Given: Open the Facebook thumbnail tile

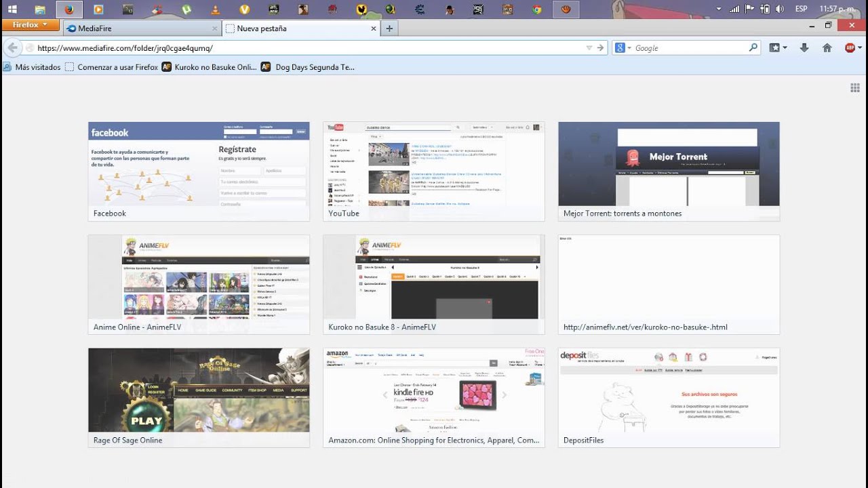Looking at the screenshot, I should (199, 171).
